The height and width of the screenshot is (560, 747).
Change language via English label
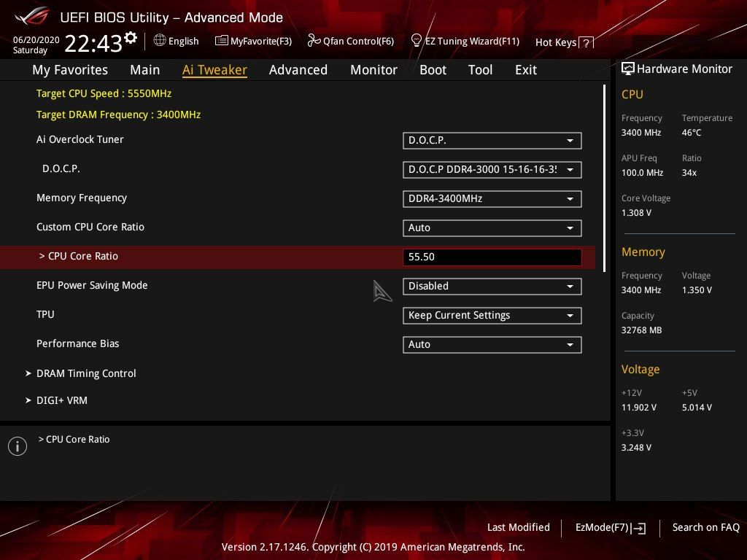(x=183, y=41)
